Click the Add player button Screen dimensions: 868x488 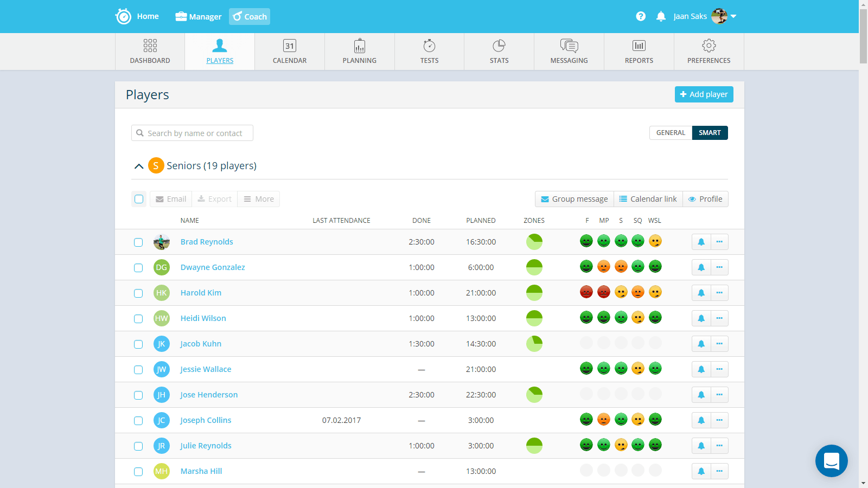coord(704,94)
